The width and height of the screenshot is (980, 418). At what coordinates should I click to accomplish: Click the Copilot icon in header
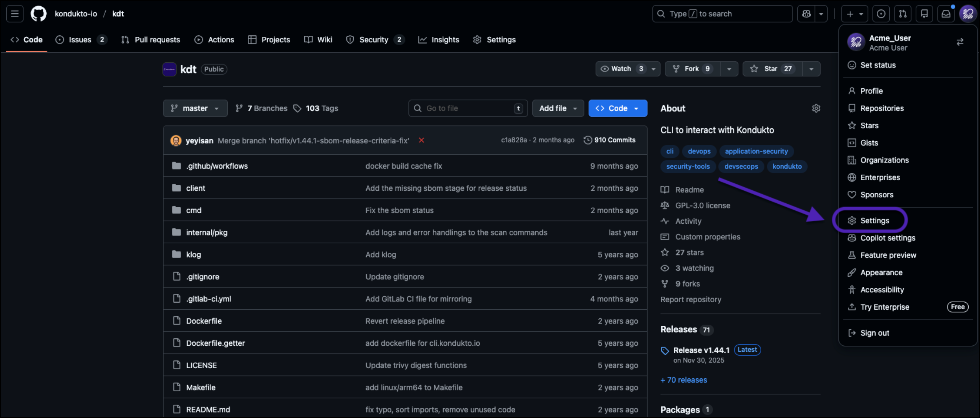pyautogui.click(x=806, y=14)
